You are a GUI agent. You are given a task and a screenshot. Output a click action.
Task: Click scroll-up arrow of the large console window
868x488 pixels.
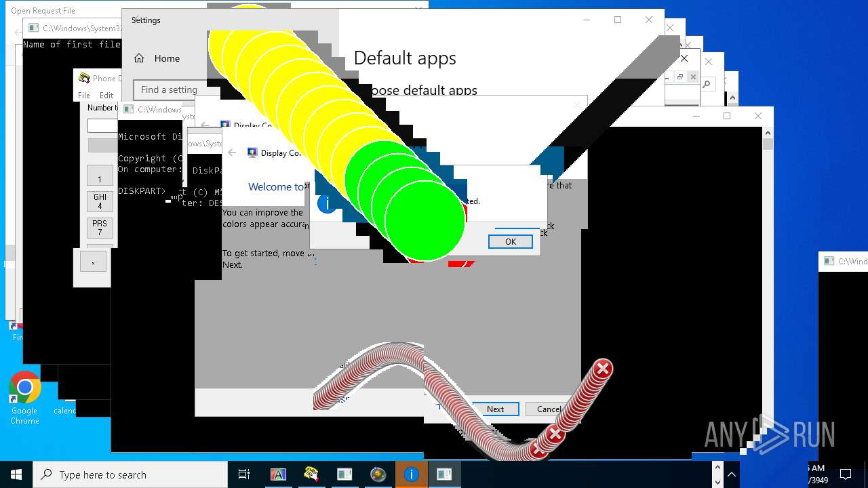click(768, 132)
